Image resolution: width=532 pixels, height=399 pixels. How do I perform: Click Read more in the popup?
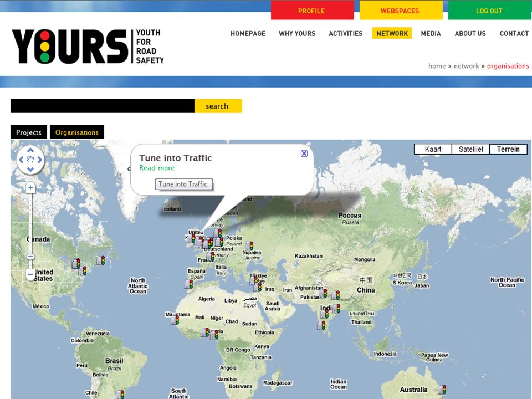pos(157,167)
